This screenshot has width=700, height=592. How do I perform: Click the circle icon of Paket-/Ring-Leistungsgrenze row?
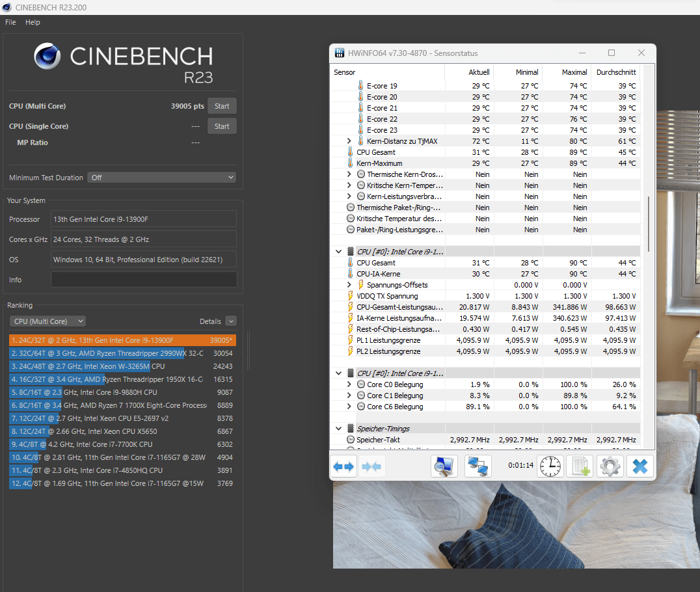pos(351,230)
